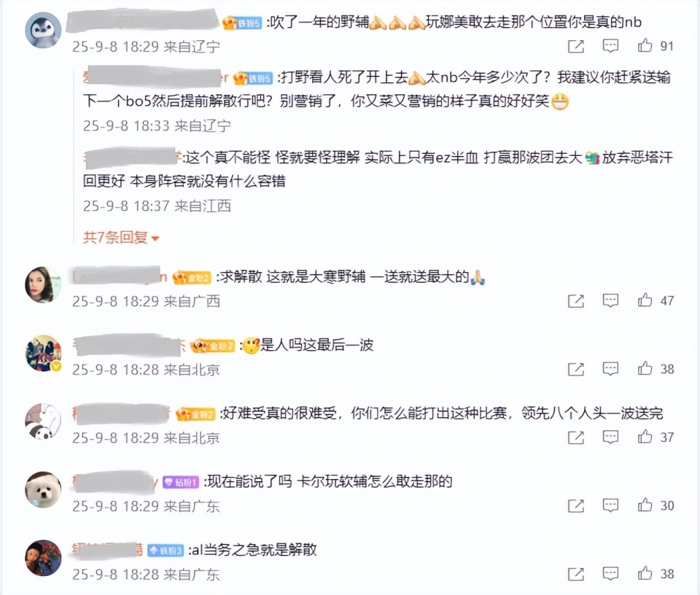Click the 金粉2 badge on 求解散 comment
Viewport: 700px width, 595px height.
coord(192,278)
